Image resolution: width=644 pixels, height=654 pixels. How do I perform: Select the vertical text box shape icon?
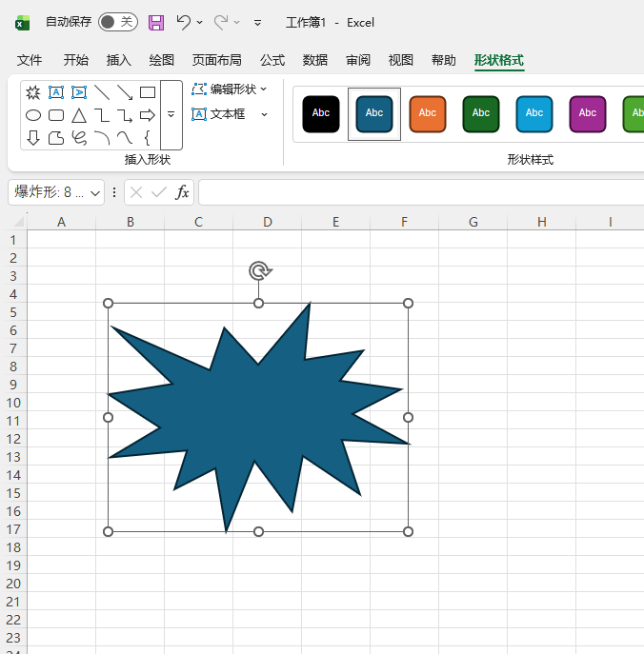(79, 92)
